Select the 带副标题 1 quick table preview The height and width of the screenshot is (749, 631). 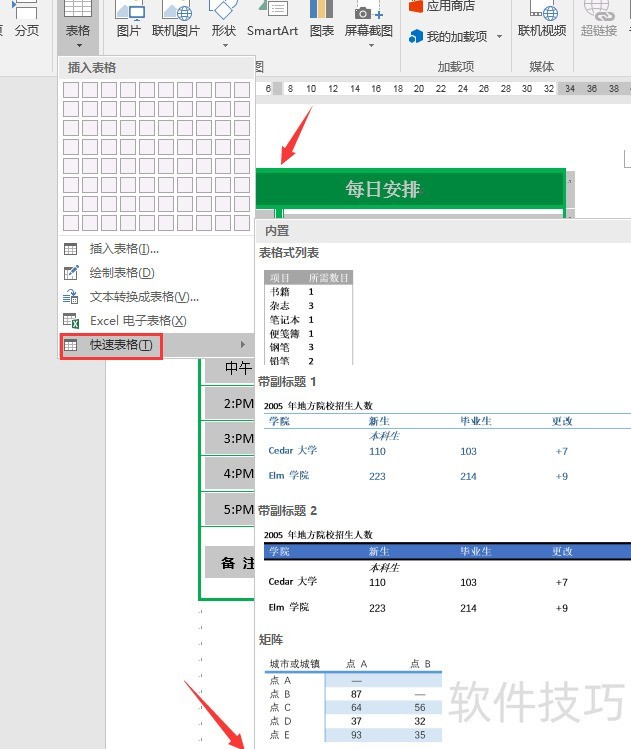click(x=447, y=441)
